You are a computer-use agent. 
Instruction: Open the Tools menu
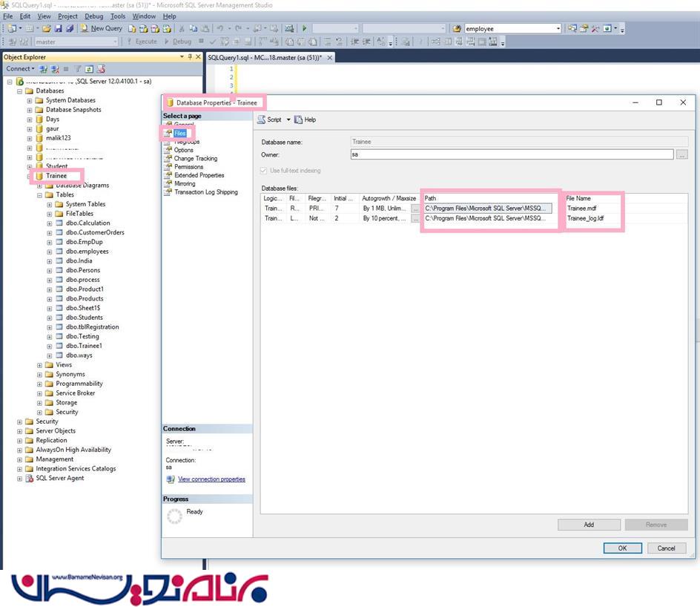pyautogui.click(x=117, y=16)
